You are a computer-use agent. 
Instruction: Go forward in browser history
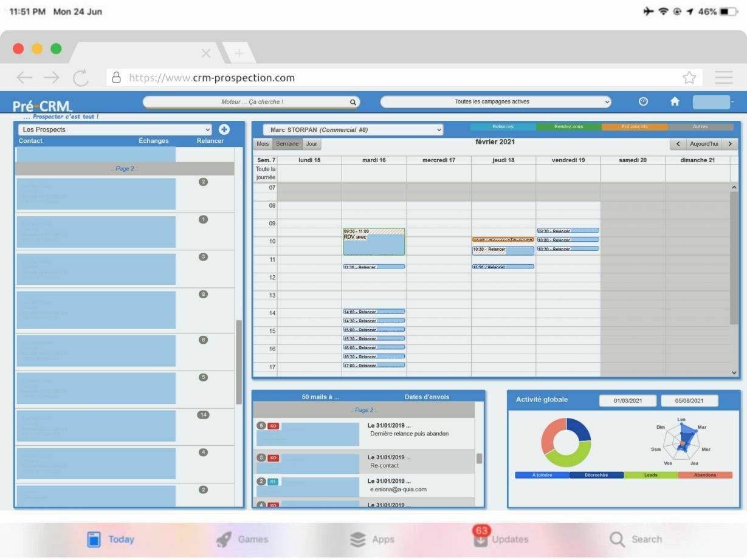52,78
